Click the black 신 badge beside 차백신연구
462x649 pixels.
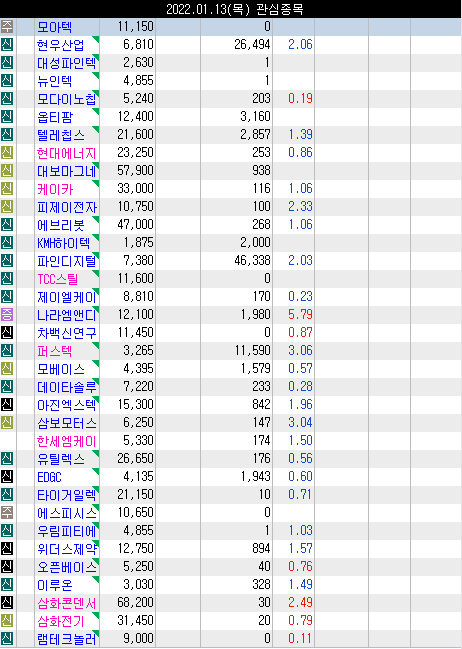pyautogui.click(x=7, y=332)
